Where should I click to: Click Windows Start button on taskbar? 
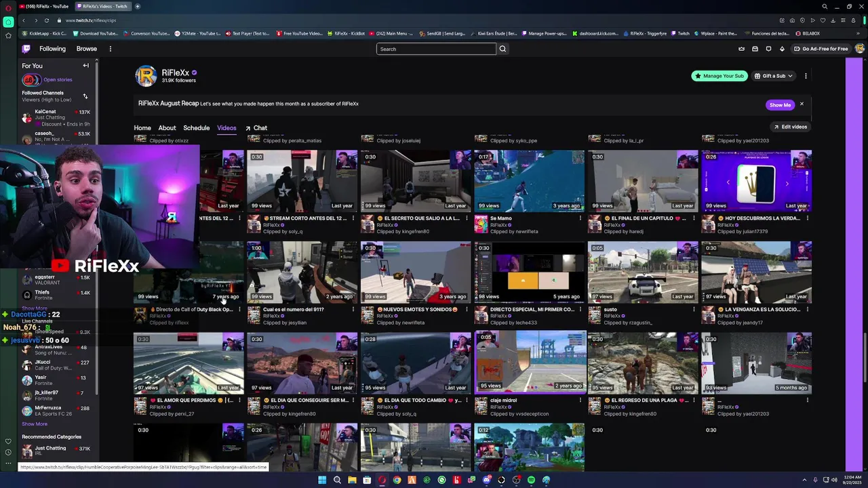tap(322, 480)
